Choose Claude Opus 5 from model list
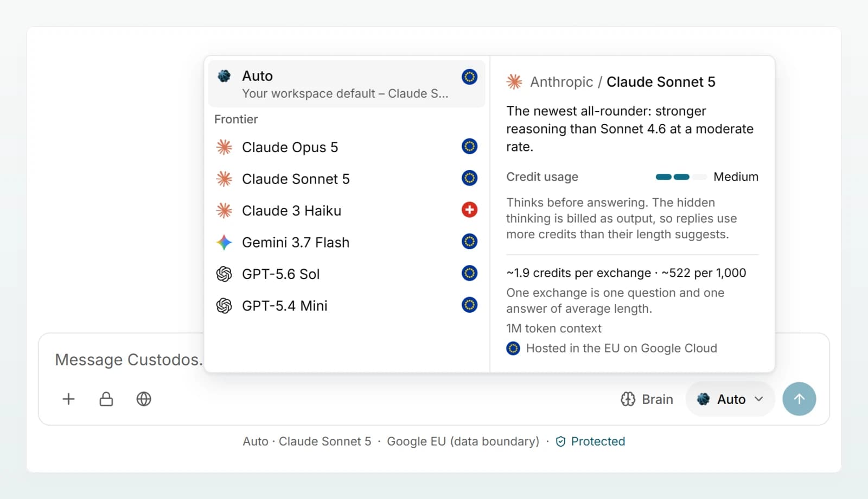This screenshot has height=499, width=868. click(347, 147)
